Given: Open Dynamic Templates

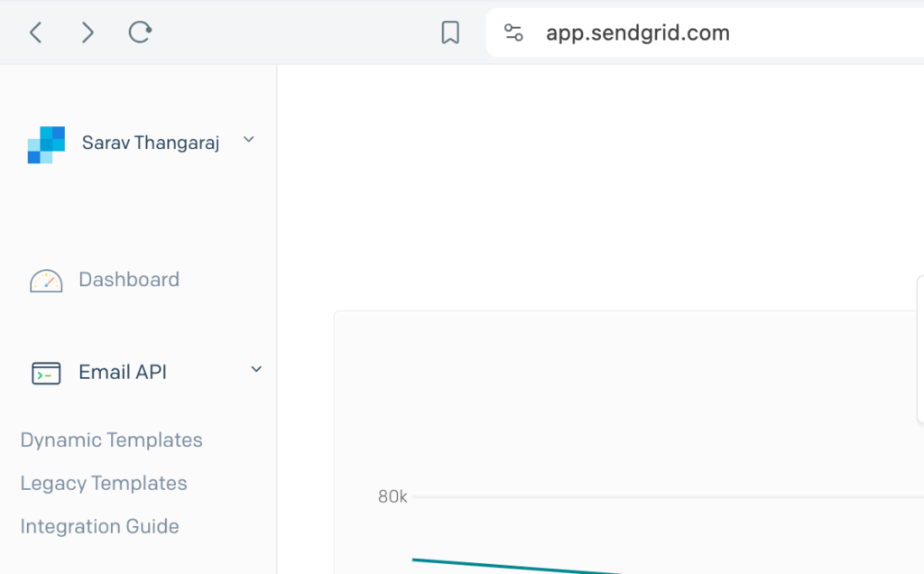Looking at the screenshot, I should pos(111,440).
